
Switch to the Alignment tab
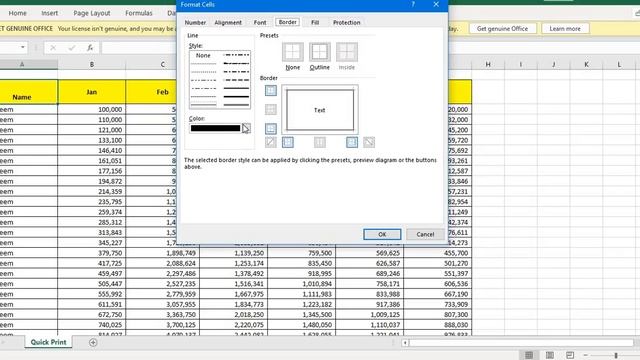click(228, 22)
